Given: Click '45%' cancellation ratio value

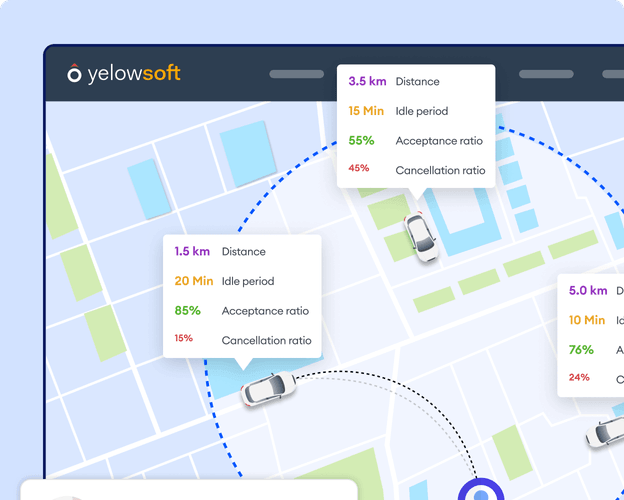Looking at the screenshot, I should [x=359, y=168].
